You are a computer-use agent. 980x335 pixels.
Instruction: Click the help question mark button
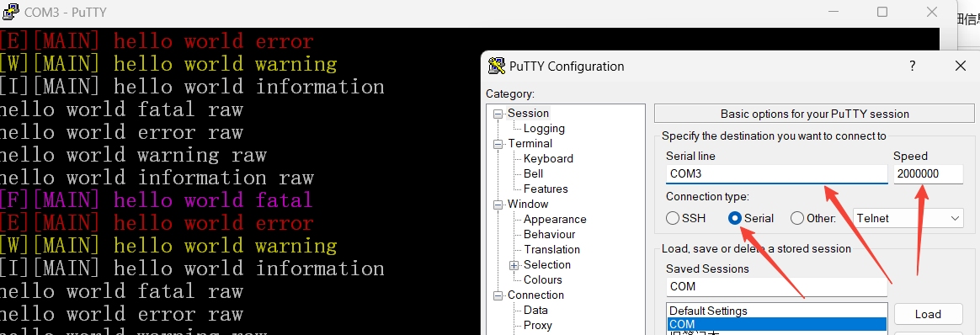[913, 66]
